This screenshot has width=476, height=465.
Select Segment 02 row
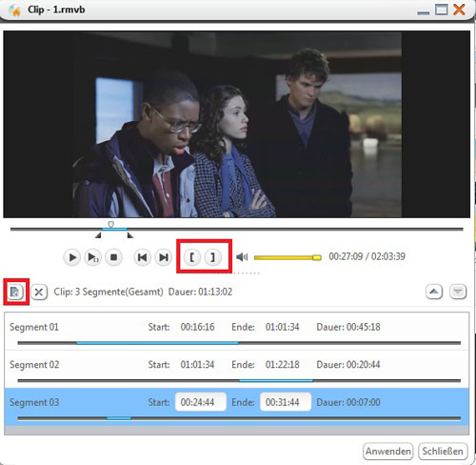pos(236,369)
